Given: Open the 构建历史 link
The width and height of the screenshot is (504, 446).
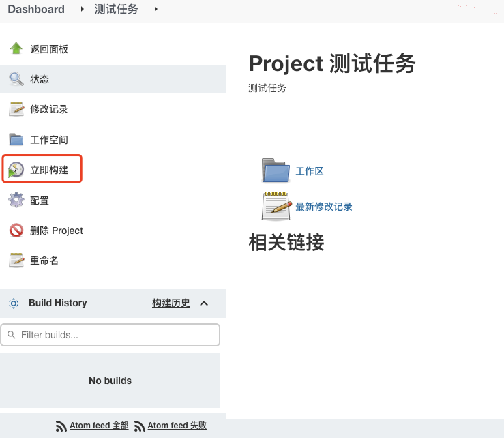Looking at the screenshot, I should pyautogui.click(x=171, y=303).
